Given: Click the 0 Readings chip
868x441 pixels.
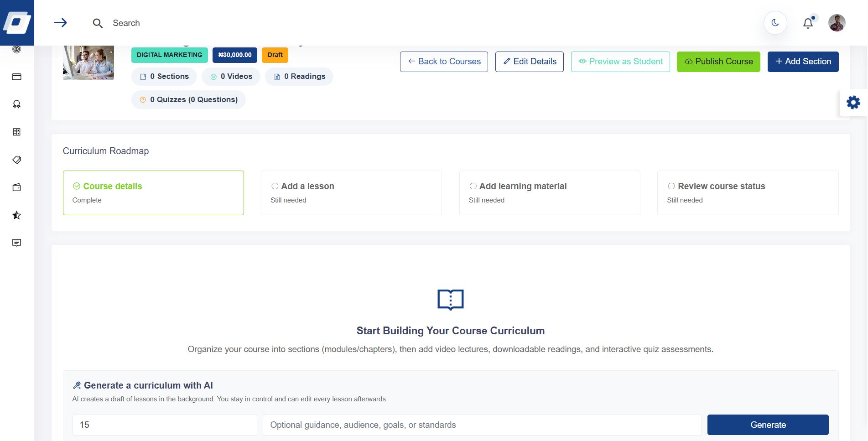Looking at the screenshot, I should pyautogui.click(x=299, y=77).
